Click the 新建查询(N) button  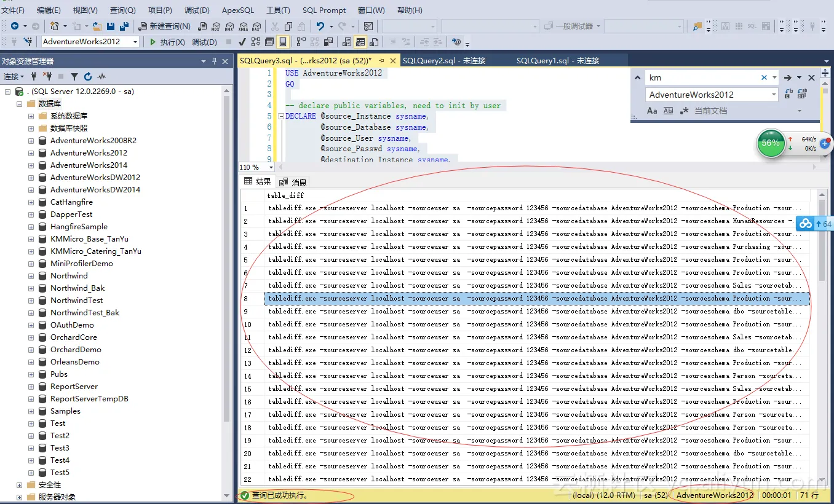[x=165, y=26]
